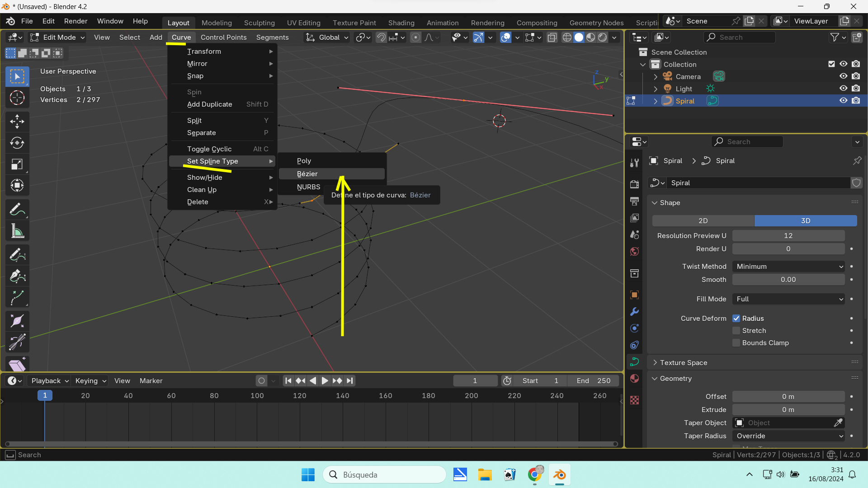This screenshot has width=868, height=488.
Task: Click the Resolution Preview U slider
Action: click(788, 236)
